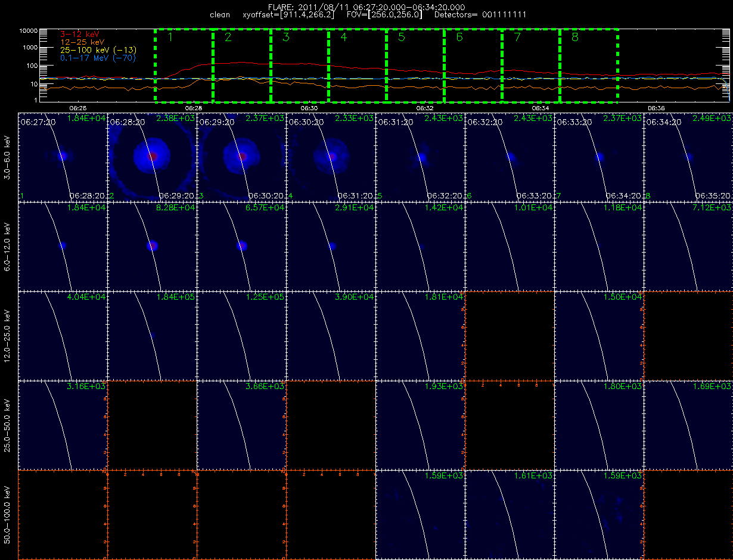The width and height of the screenshot is (733, 560).
Task: Click the '2.91E+04' peak value label
Action: pyautogui.click(x=355, y=208)
